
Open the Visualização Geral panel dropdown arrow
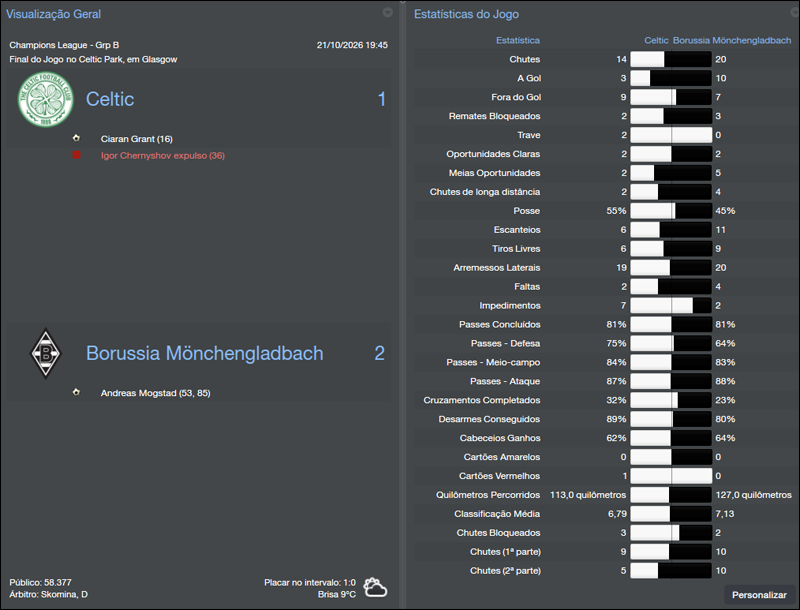(387, 13)
